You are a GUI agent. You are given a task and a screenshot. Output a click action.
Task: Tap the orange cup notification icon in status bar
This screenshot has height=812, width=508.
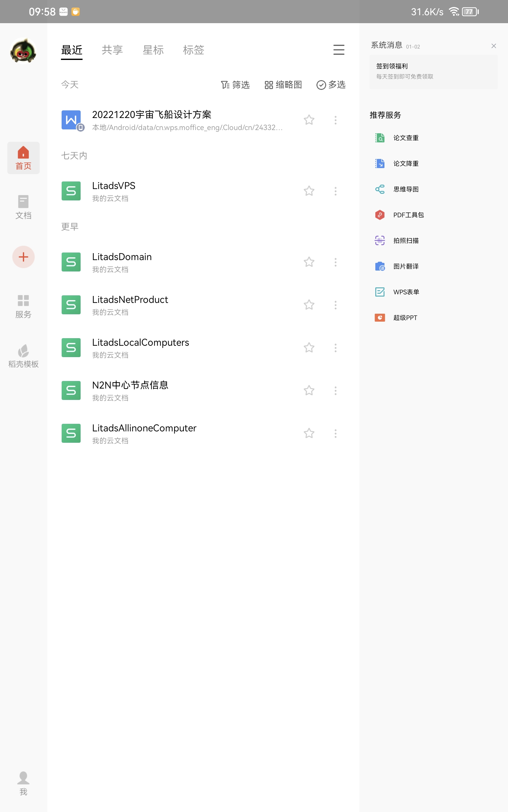(x=76, y=12)
